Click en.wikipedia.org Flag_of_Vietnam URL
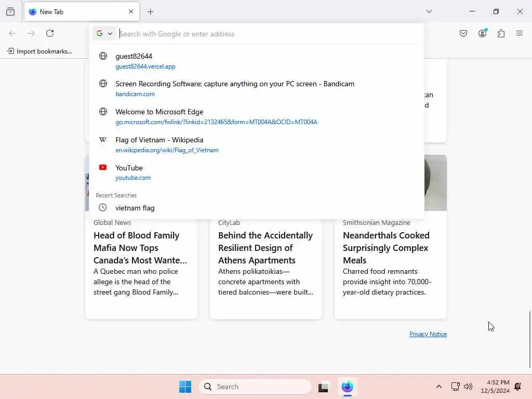 pos(167,150)
